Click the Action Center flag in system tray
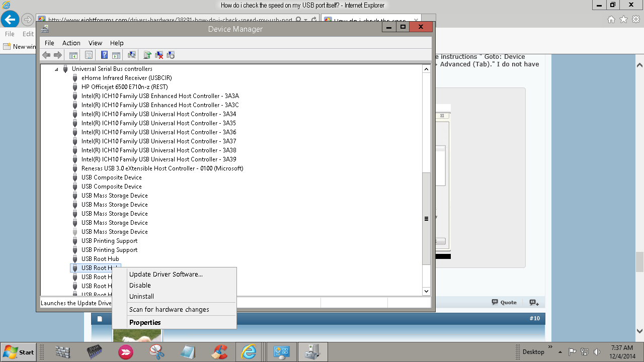Image resolution: width=644 pixels, height=362 pixels. (x=572, y=352)
